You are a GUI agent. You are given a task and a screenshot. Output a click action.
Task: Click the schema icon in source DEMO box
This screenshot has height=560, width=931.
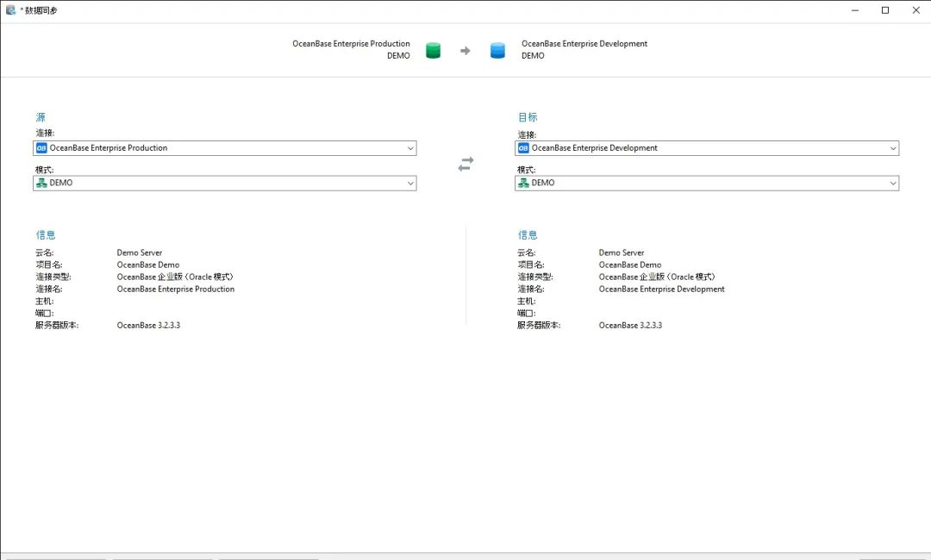point(41,184)
